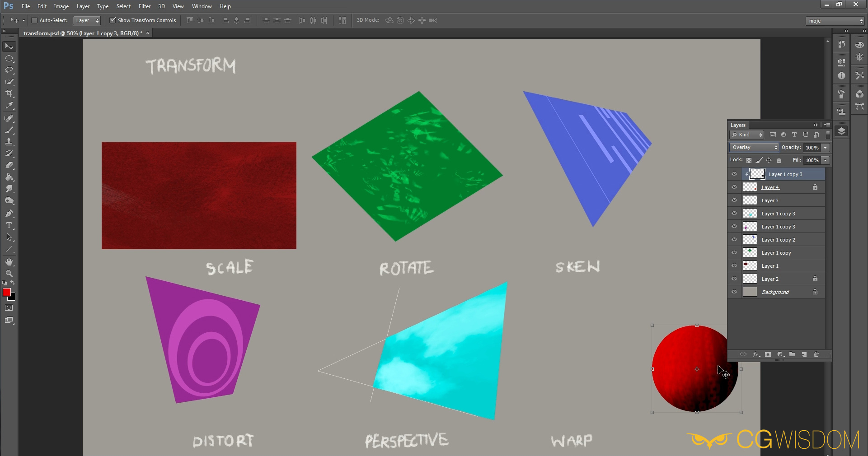Add layer style with fx icon
The width and height of the screenshot is (868, 456).
(x=756, y=354)
